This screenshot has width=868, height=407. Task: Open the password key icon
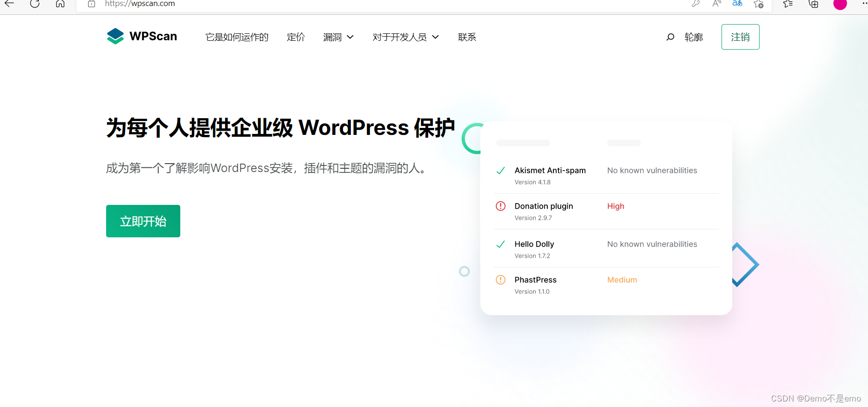coord(695,4)
